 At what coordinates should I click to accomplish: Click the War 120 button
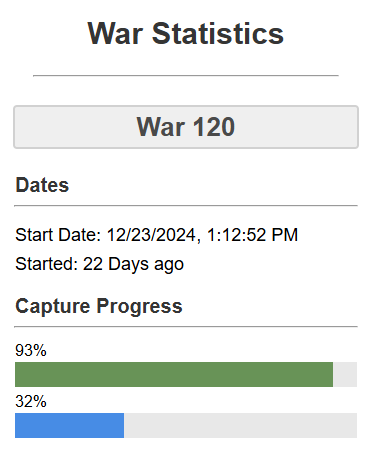tap(186, 127)
